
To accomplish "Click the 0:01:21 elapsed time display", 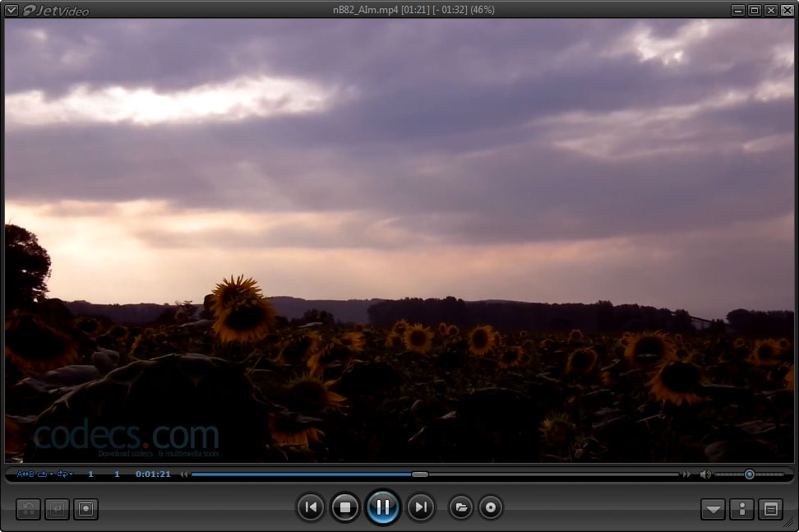I will click(153, 474).
